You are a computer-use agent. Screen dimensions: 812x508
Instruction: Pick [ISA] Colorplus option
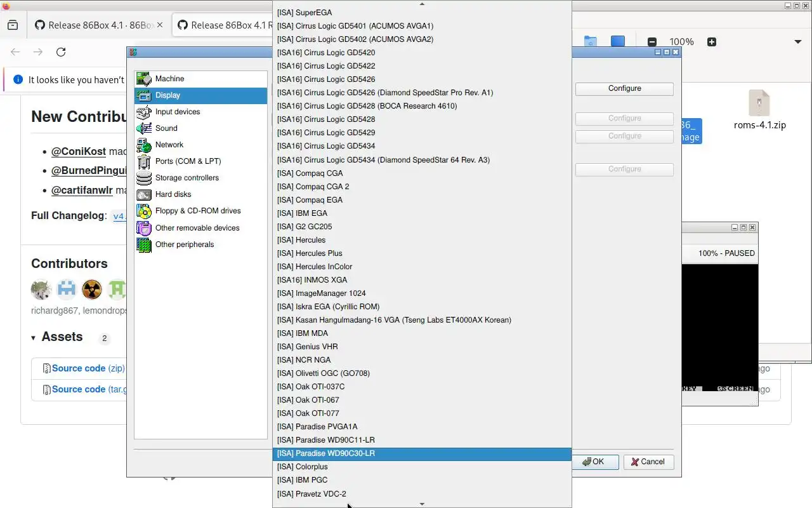click(x=422, y=467)
